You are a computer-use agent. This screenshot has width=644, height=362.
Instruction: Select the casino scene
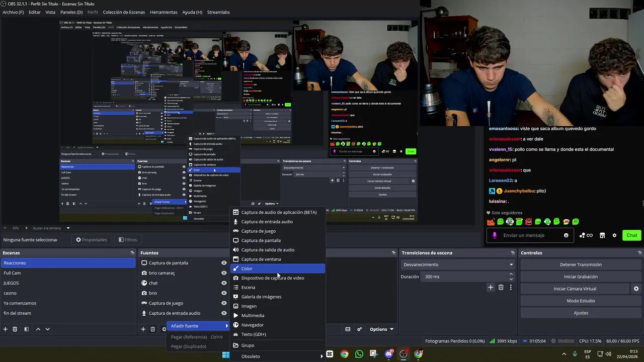coord(68,293)
